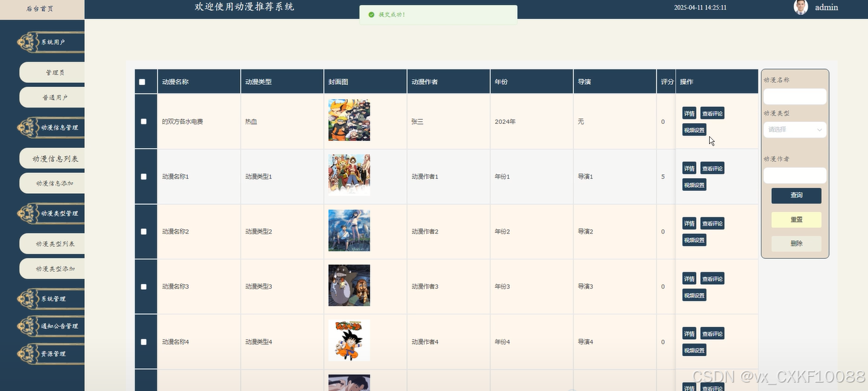Click 详情 for 动漫名称3 row

(689, 279)
